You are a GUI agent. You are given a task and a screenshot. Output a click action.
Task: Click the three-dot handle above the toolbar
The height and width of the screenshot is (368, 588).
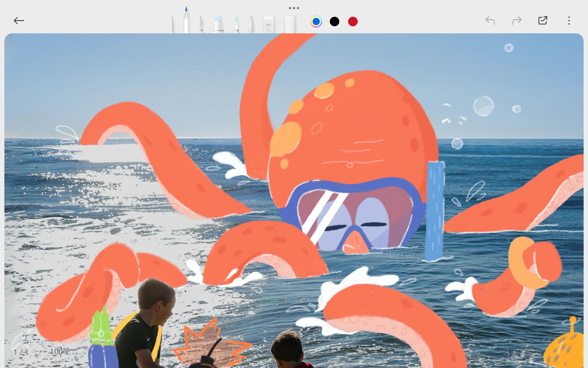coord(294,8)
